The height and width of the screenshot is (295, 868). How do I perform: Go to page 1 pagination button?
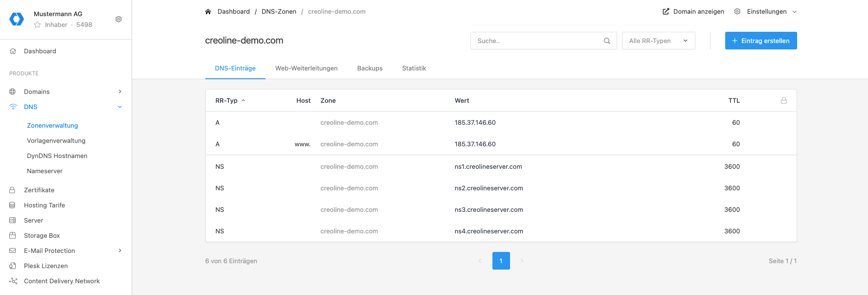[x=501, y=261]
